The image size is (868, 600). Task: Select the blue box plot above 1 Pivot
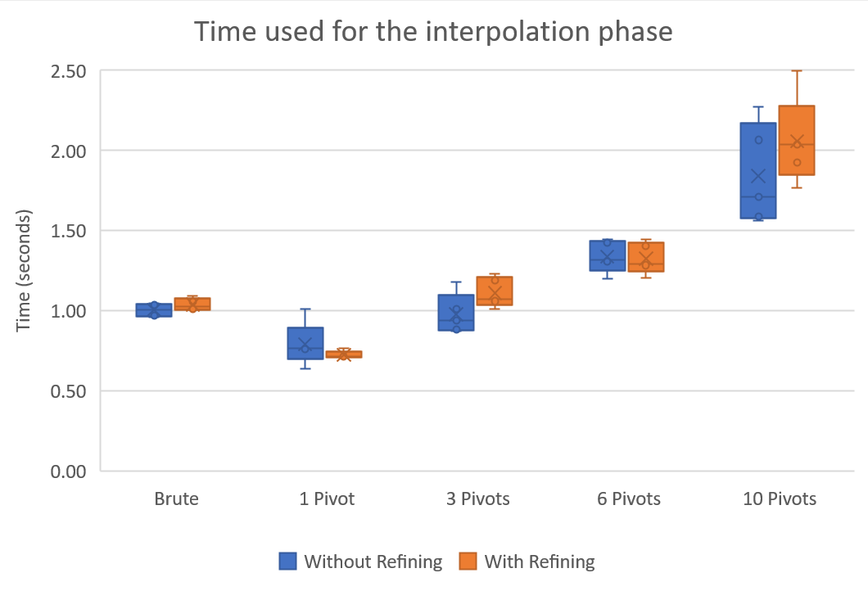pyautogui.click(x=305, y=343)
